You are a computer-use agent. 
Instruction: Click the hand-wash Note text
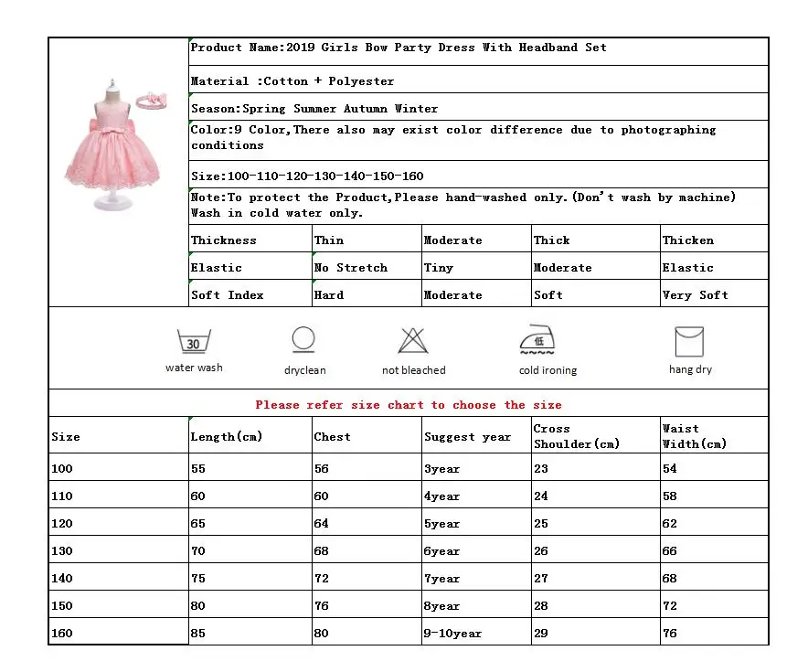(463, 205)
